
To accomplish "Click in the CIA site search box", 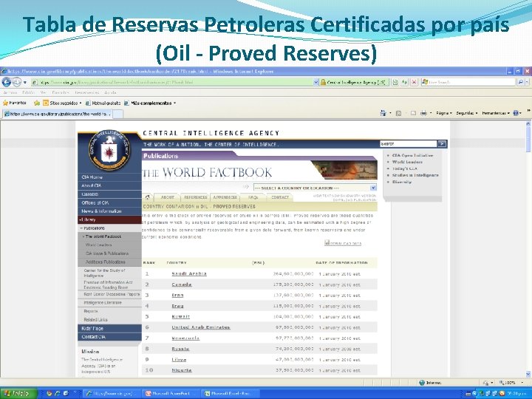I will point(408,144).
